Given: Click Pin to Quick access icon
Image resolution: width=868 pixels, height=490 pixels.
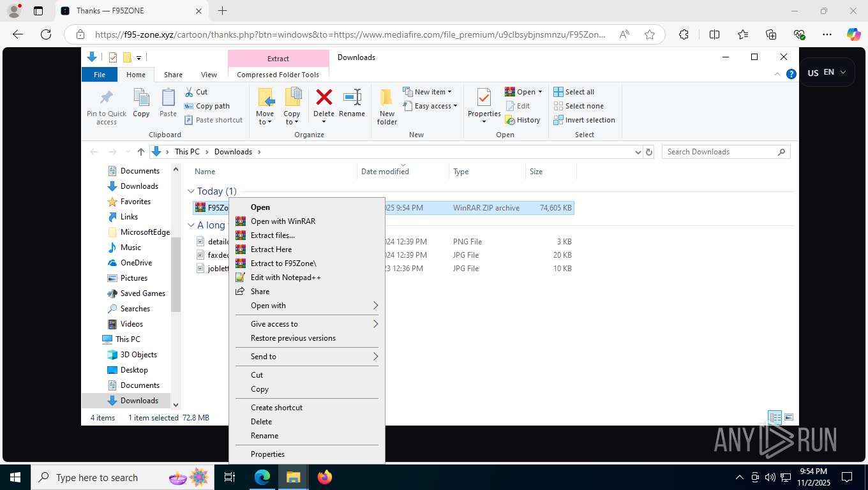Looking at the screenshot, I should pyautogui.click(x=107, y=98).
